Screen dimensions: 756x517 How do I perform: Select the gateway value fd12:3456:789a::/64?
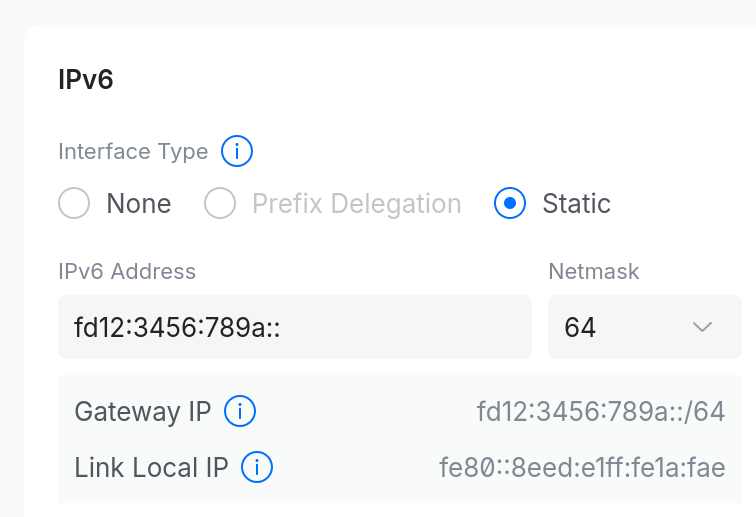pyautogui.click(x=601, y=411)
